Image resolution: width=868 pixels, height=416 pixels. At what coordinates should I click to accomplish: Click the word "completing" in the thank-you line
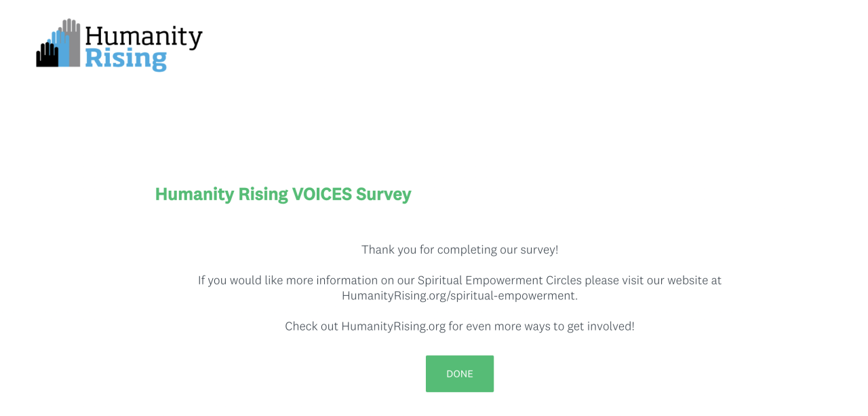tap(466, 250)
